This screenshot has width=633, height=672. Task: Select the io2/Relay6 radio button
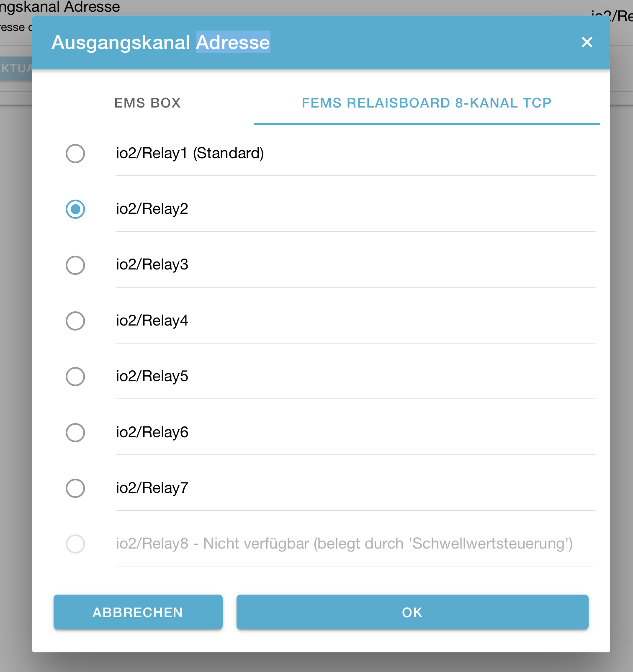(x=75, y=433)
